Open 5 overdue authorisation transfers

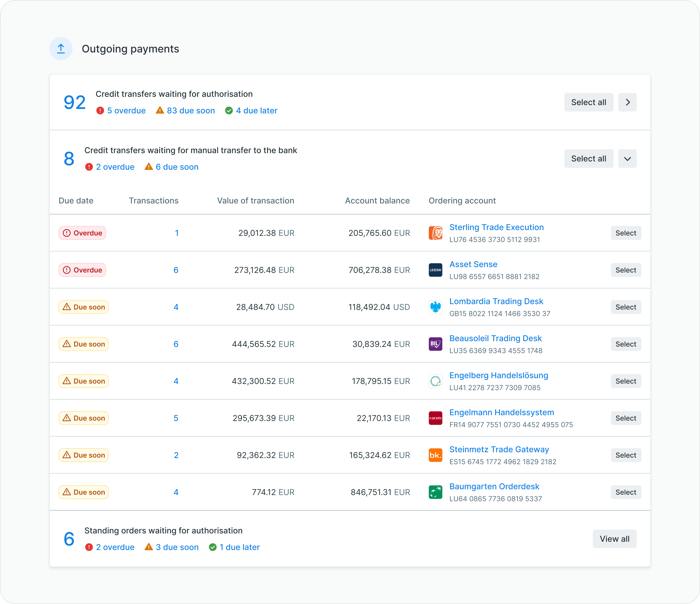(x=126, y=111)
